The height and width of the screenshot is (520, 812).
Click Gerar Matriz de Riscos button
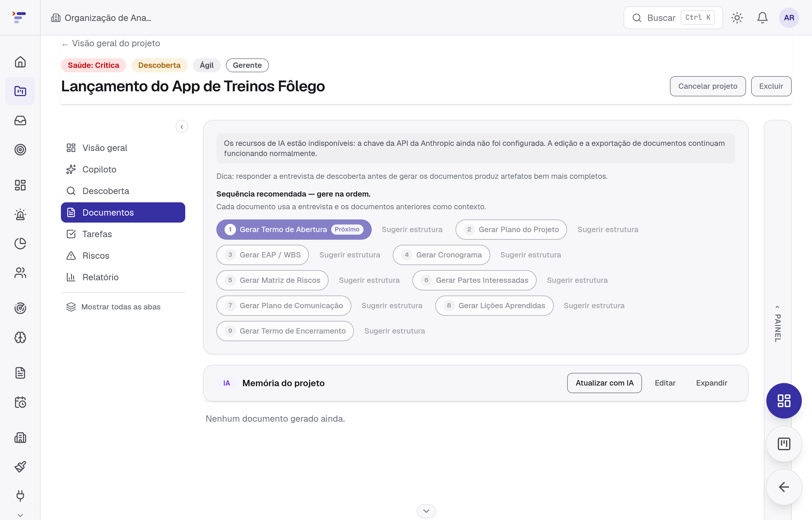coord(272,280)
